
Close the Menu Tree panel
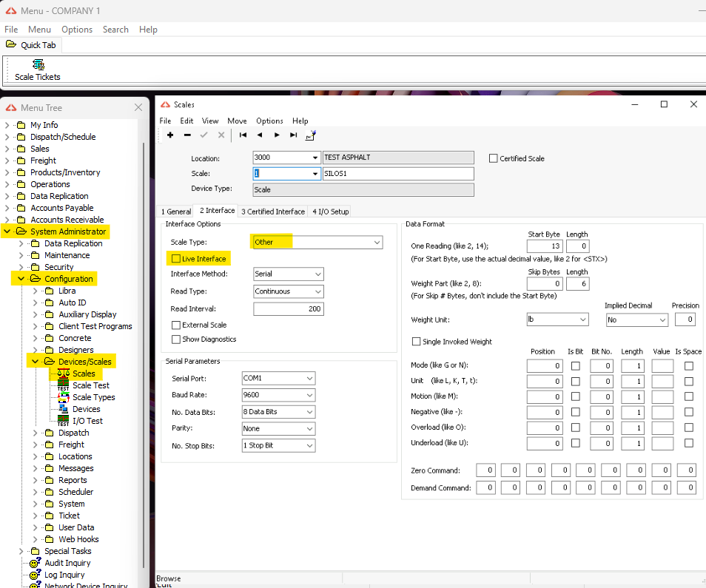click(x=138, y=107)
